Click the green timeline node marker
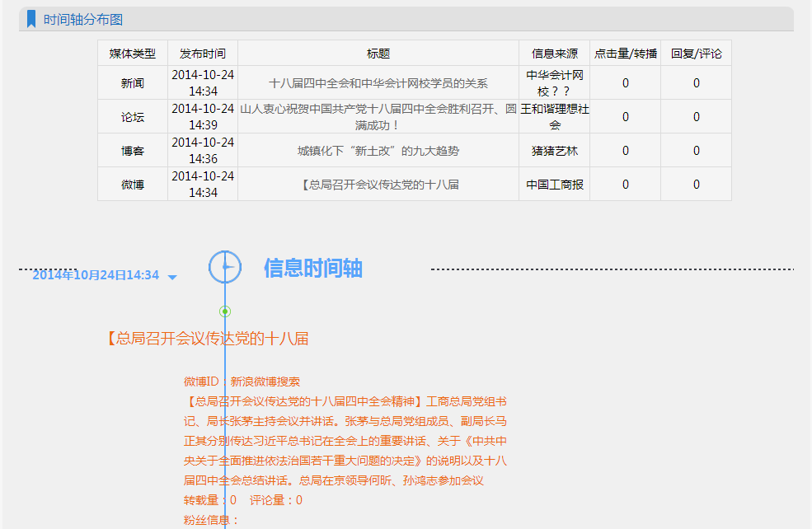Viewport: 812px width, 529px height. pos(225,311)
